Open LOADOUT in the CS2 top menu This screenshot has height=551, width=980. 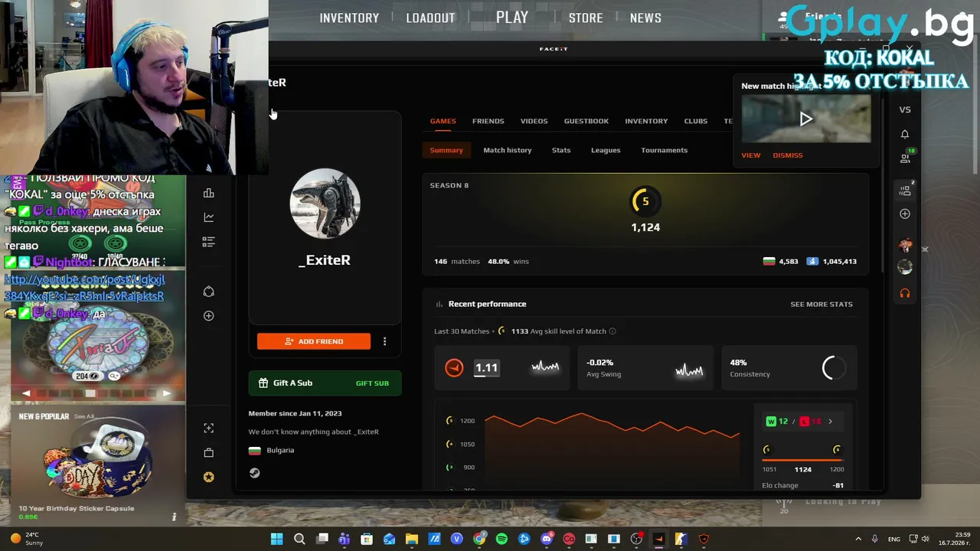(430, 18)
